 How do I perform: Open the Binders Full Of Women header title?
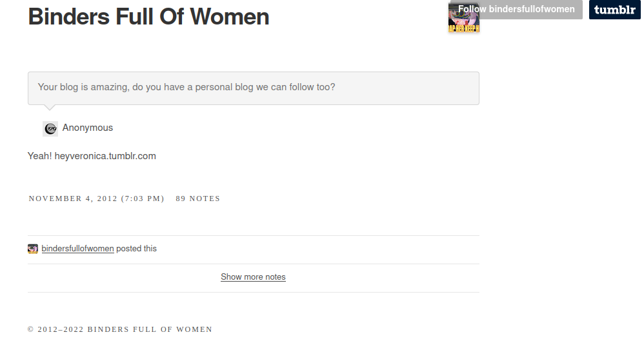(x=148, y=17)
